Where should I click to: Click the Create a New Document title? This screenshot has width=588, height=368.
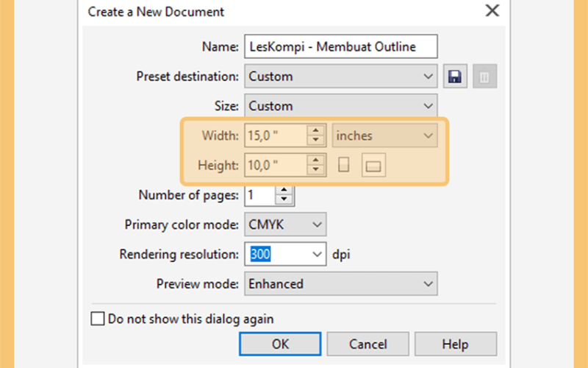coord(156,12)
